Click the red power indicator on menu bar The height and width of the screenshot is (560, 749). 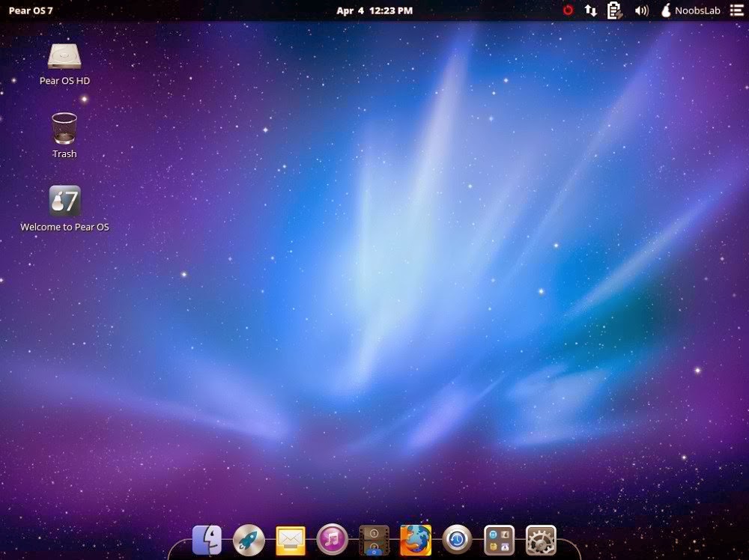pos(567,10)
